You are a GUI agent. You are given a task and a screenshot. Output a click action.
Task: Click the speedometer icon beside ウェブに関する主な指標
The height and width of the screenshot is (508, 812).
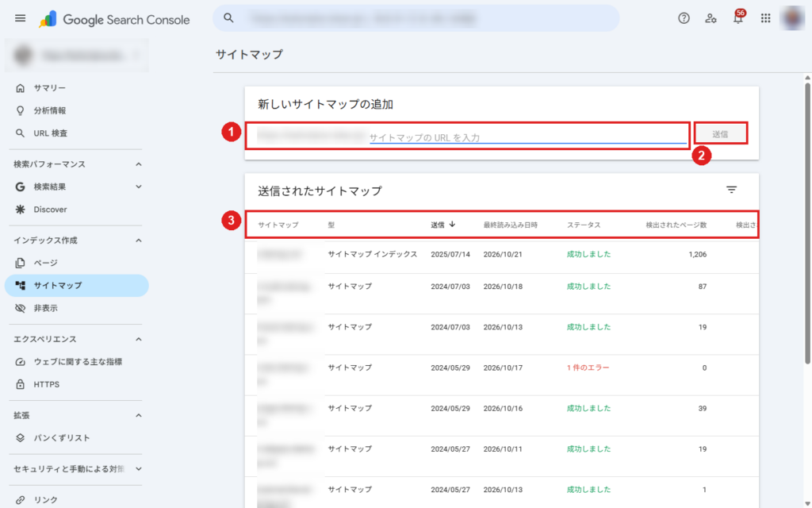20,362
